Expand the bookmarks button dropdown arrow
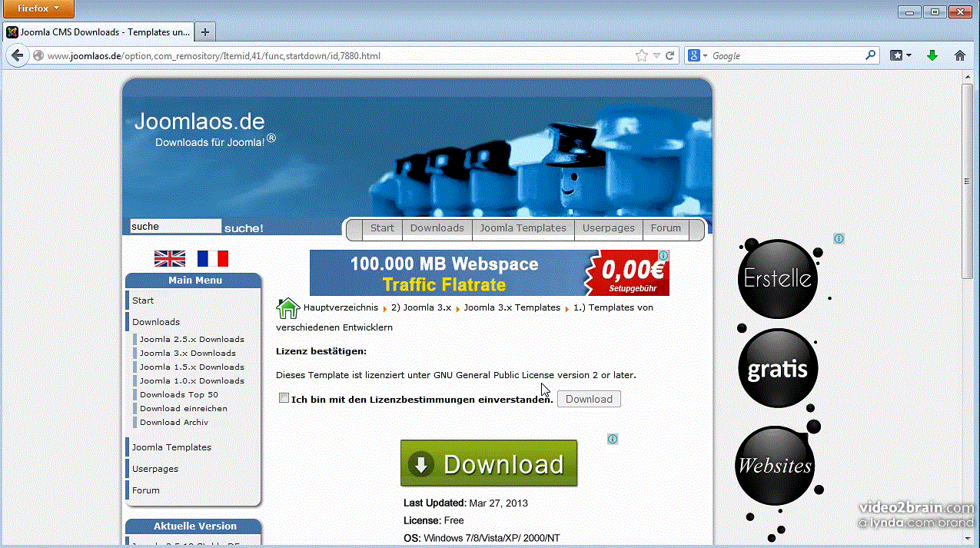Image resolution: width=980 pixels, height=548 pixels. click(x=909, y=55)
